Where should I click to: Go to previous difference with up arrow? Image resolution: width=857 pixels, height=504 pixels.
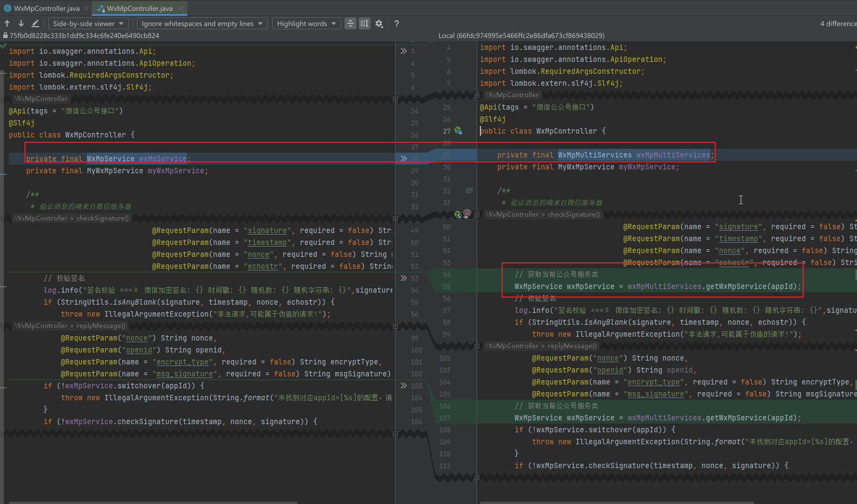(7, 23)
